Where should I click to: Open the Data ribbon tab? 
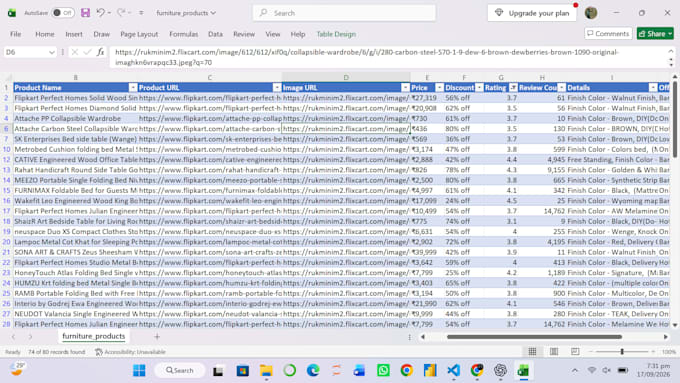[215, 34]
